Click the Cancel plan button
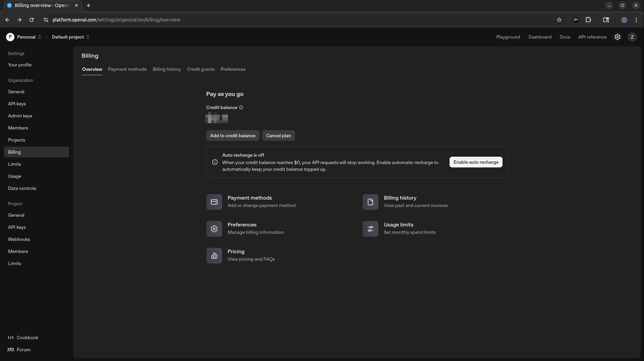The width and height of the screenshot is (644, 361). coord(279,136)
